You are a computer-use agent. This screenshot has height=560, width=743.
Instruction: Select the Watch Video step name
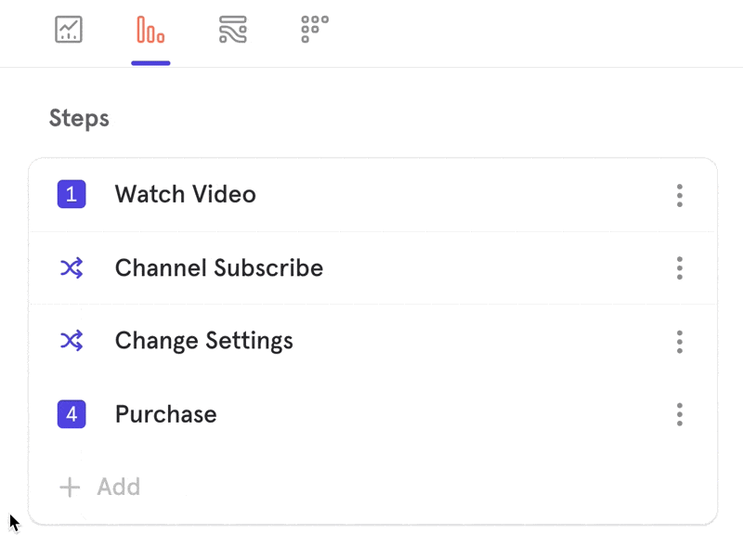click(185, 194)
